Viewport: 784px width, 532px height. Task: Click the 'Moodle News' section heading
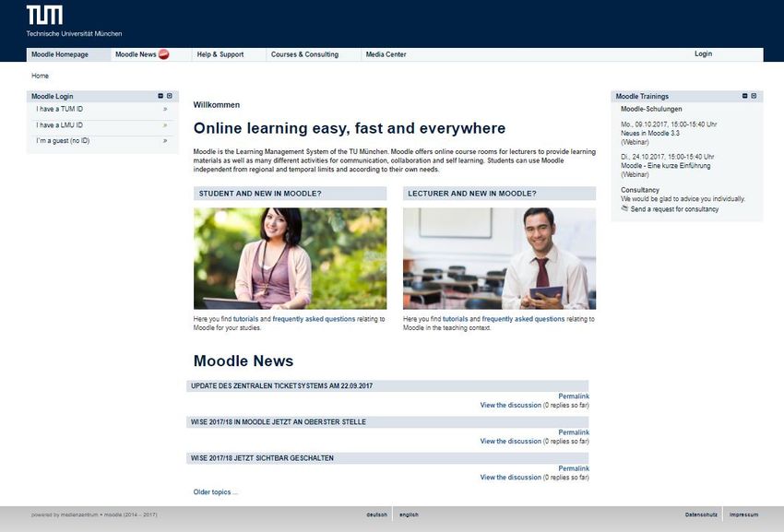tap(244, 361)
